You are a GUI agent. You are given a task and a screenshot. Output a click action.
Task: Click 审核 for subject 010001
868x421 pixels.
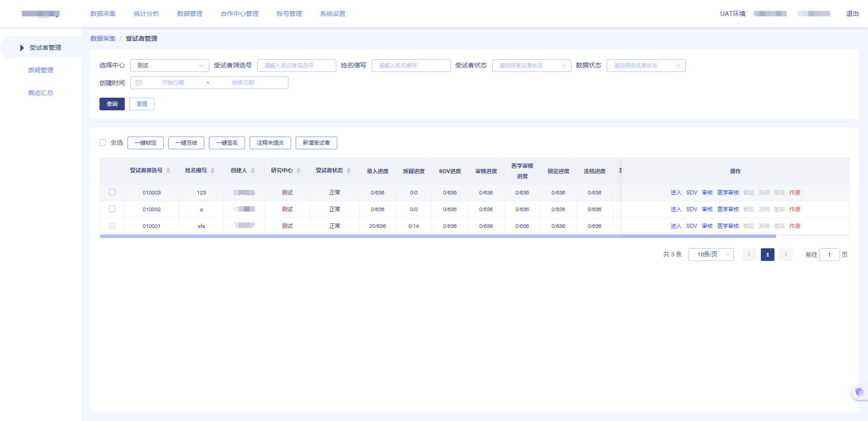(708, 226)
